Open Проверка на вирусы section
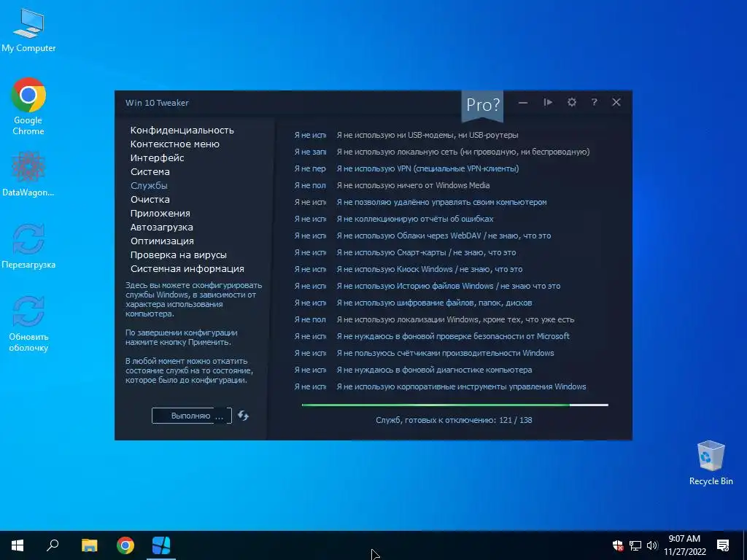The image size is (747, 560). (x=179, y=254)
